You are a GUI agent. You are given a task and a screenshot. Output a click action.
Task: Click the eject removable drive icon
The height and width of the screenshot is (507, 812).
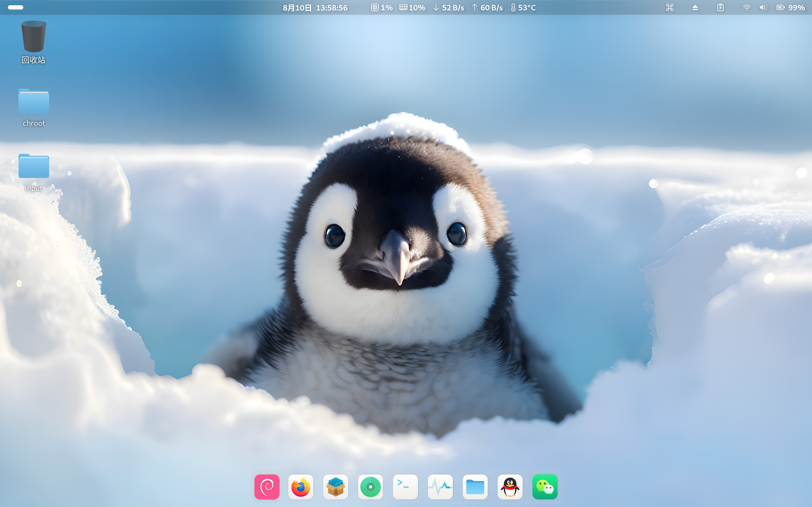tap(695, 7)
